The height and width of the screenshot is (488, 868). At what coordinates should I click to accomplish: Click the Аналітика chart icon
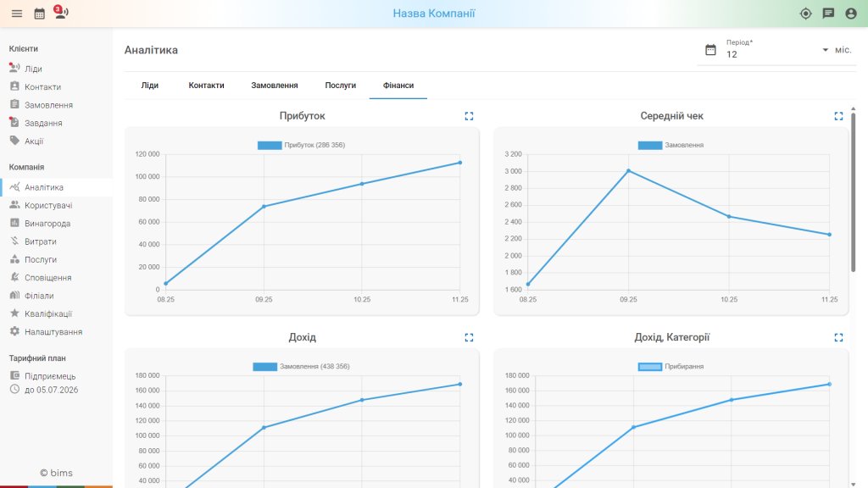(x=14, y=187)
